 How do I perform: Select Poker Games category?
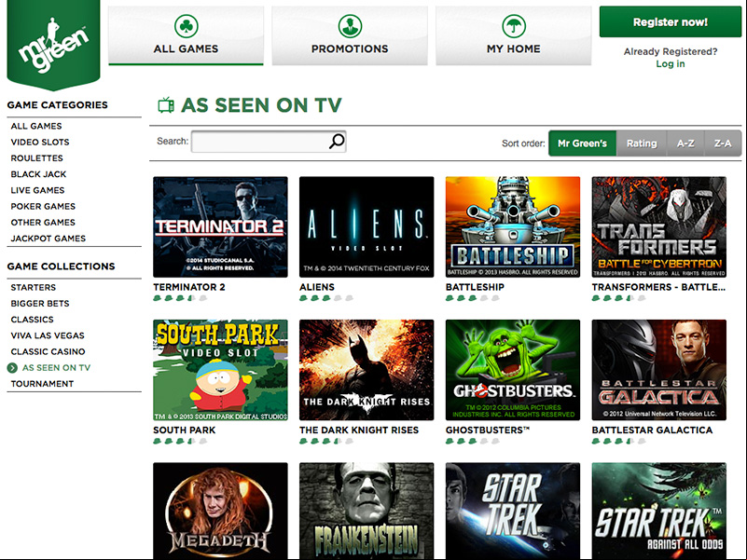click(43, 206)
